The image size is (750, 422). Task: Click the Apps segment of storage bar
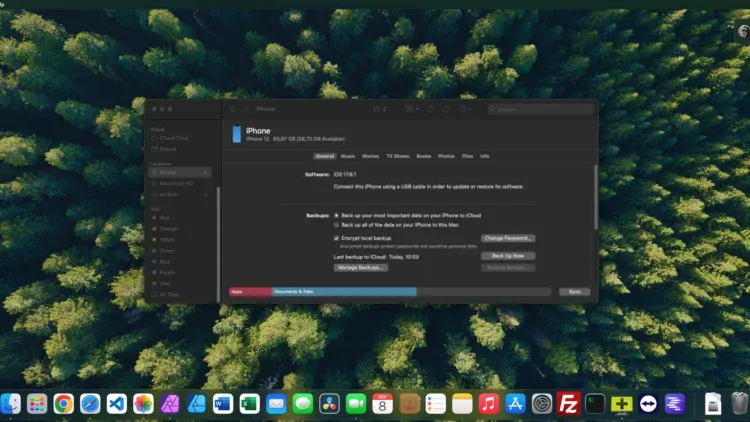(x=251, y=291)
